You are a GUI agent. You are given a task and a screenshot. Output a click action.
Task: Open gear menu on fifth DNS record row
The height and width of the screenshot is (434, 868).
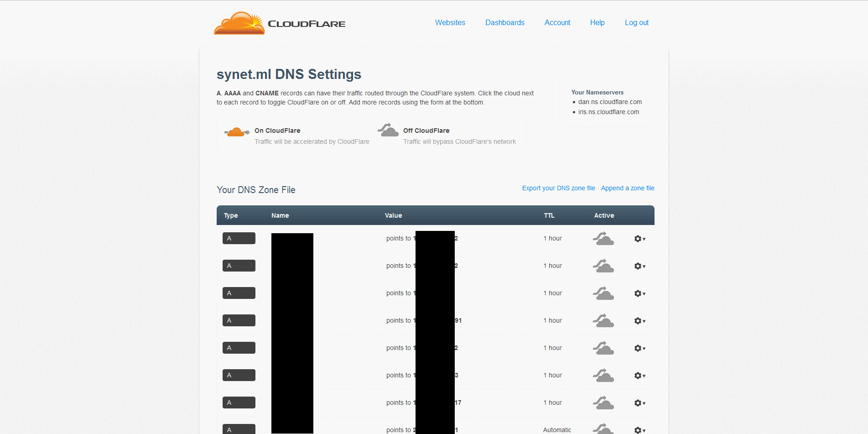pyautogui.click(x=639, y=348)
